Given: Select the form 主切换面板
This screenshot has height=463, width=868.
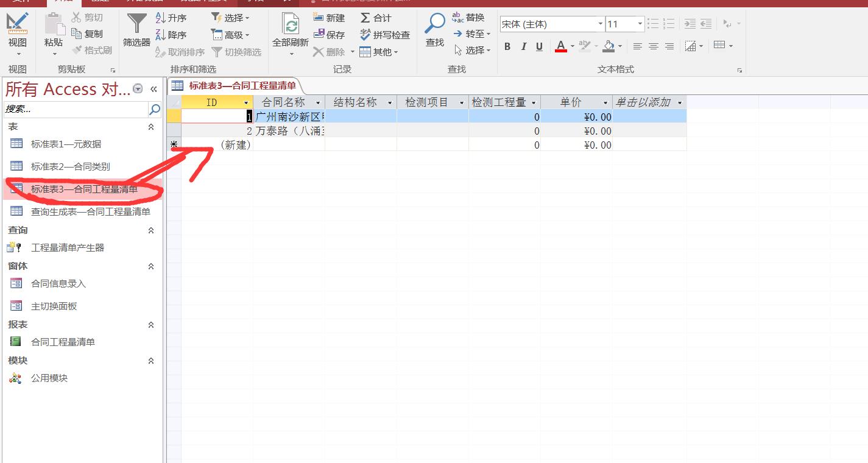Looking at the screenshot, I should point(82,306).
